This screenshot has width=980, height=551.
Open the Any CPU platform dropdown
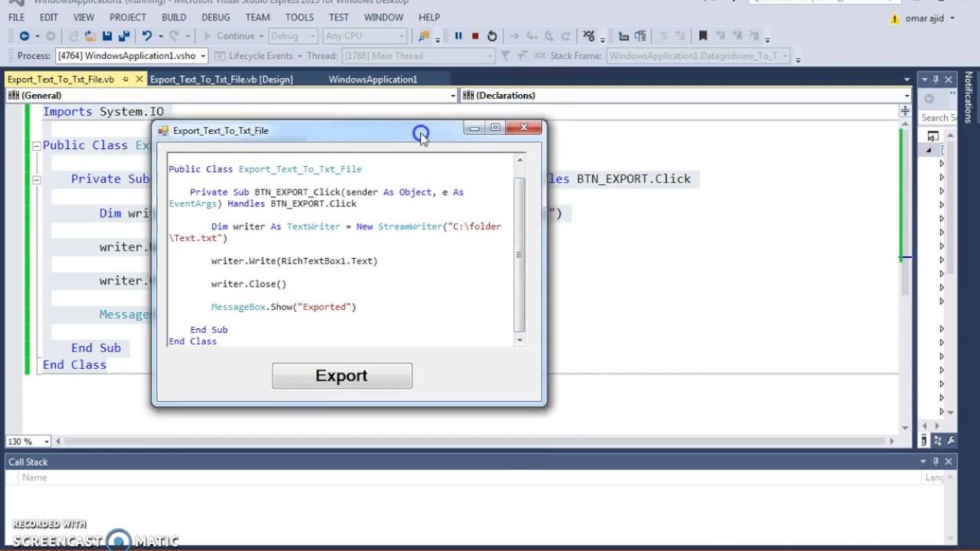pyautogui.click(x=401, y=36)
